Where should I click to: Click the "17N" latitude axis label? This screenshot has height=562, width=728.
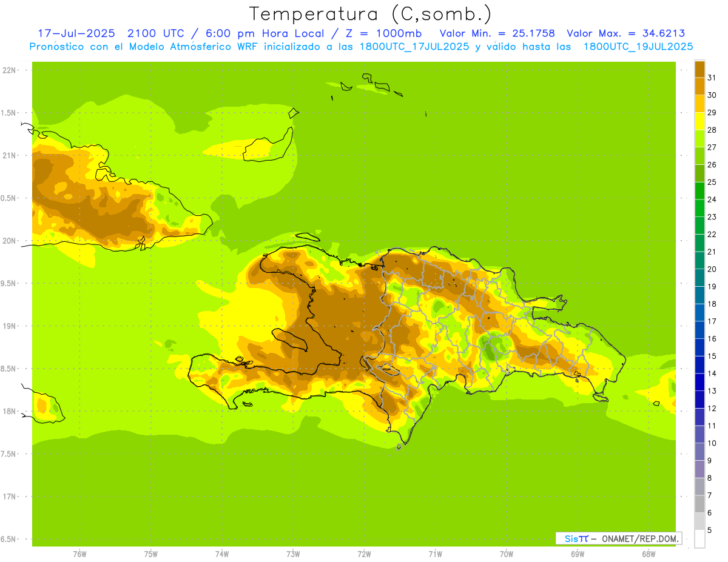[x=9, y=497]
